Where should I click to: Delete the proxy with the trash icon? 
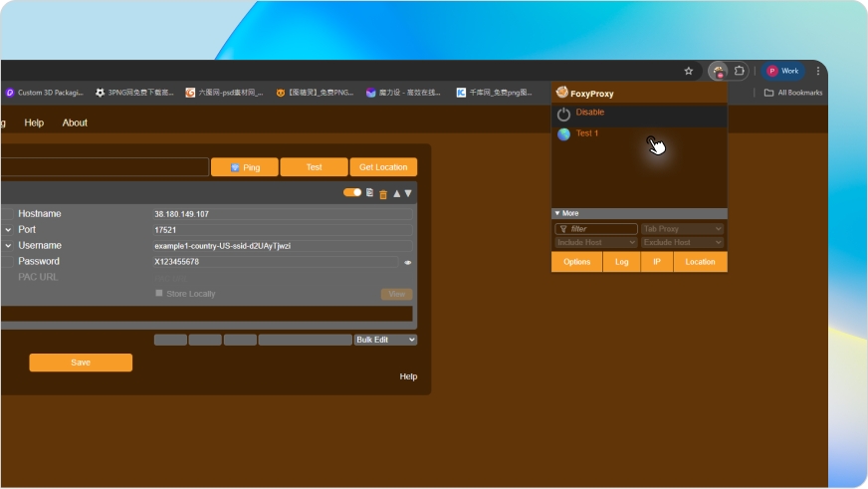[383, 193]
